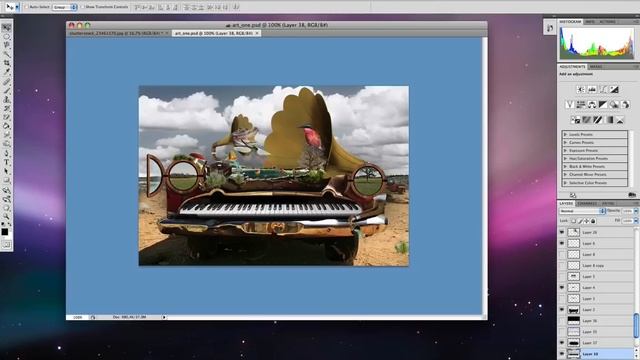Switch to the Paths tab
The image size is (640, 360).
click(608, 203)
